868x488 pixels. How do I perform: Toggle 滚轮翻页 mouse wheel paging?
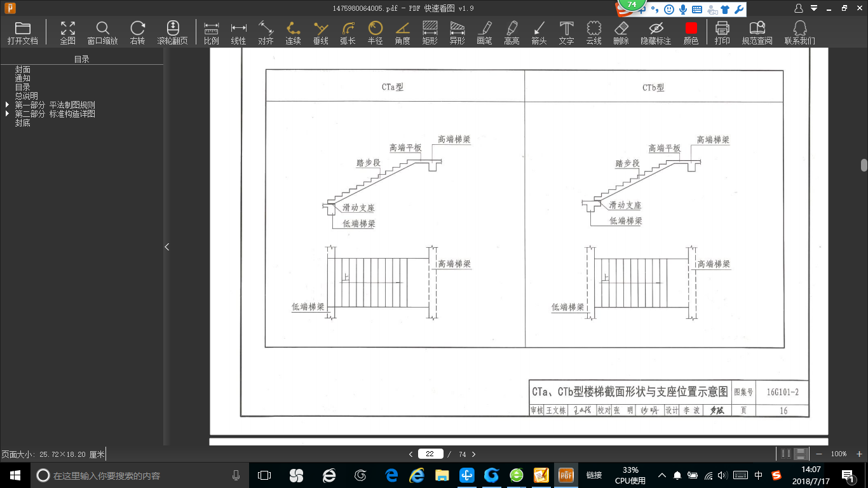[173, 32]
